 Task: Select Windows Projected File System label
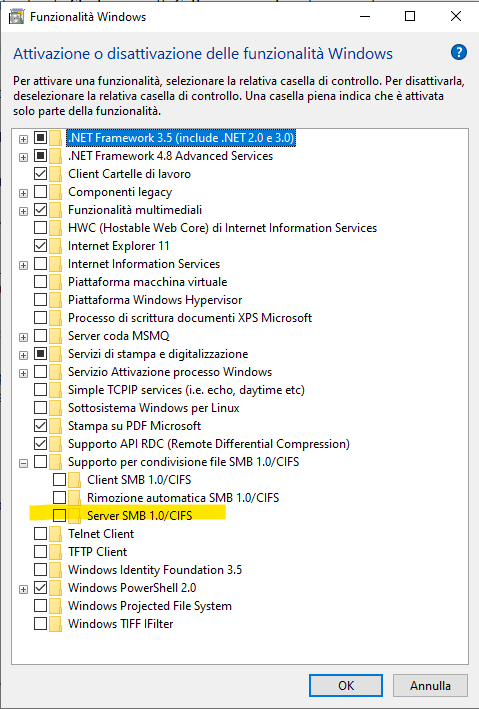(x=150, y=605)
